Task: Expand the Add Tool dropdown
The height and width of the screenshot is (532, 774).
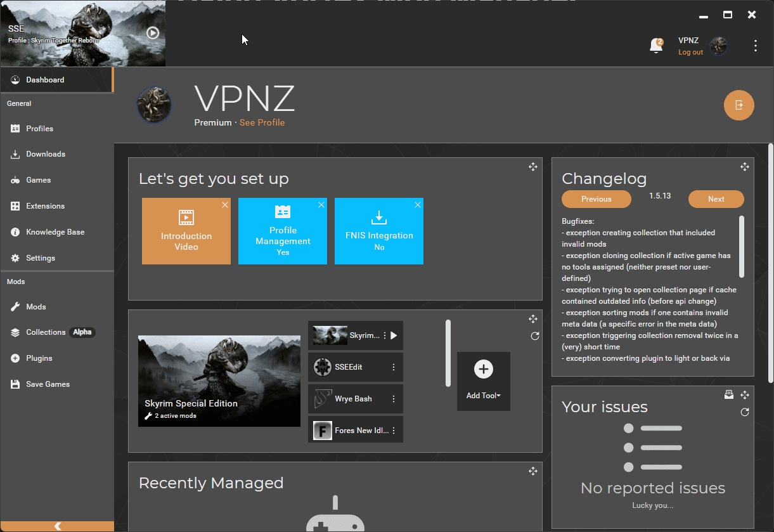Action: pos(483,381)
